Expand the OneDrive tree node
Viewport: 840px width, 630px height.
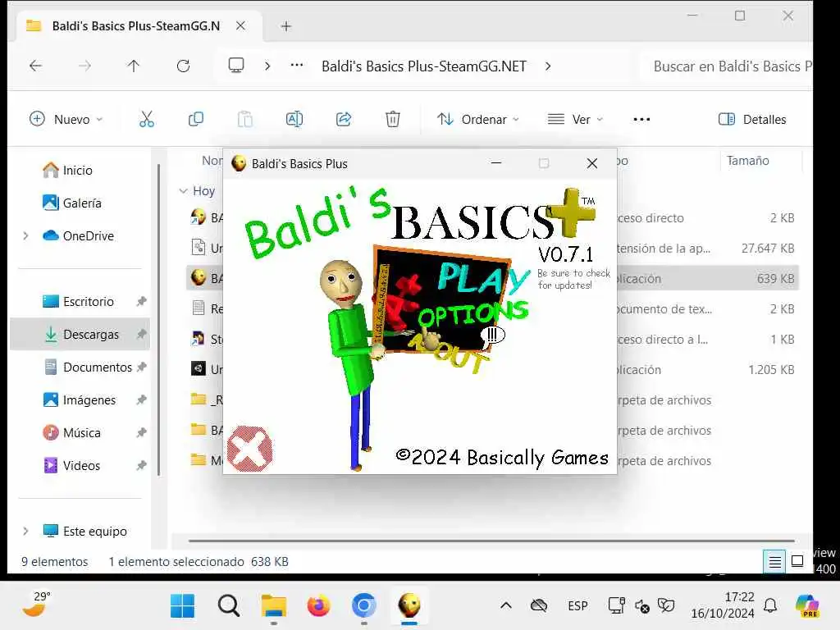25,235
